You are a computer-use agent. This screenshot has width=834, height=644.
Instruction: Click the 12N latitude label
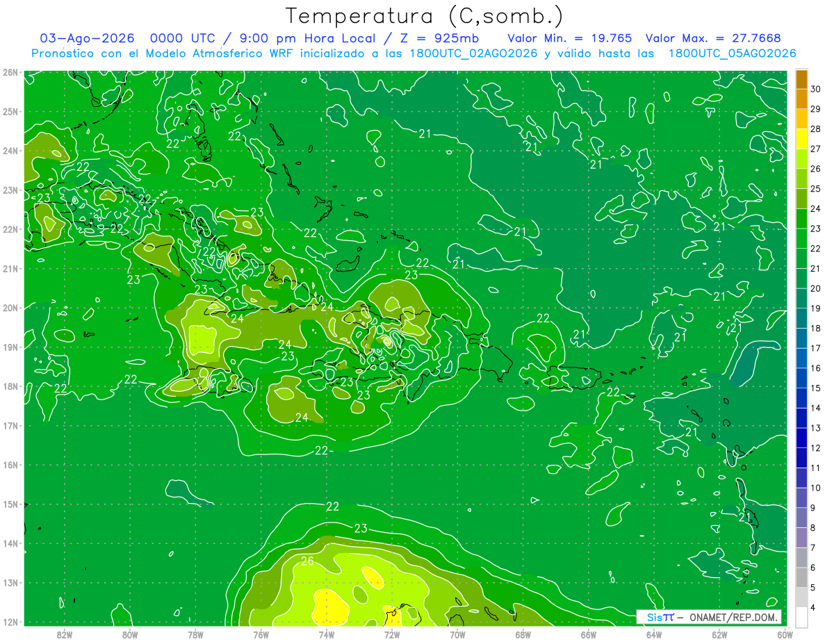(10, 621)
